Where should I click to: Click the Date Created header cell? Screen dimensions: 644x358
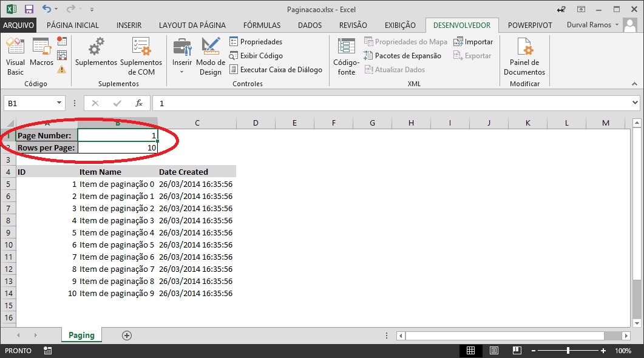point(197,172)
